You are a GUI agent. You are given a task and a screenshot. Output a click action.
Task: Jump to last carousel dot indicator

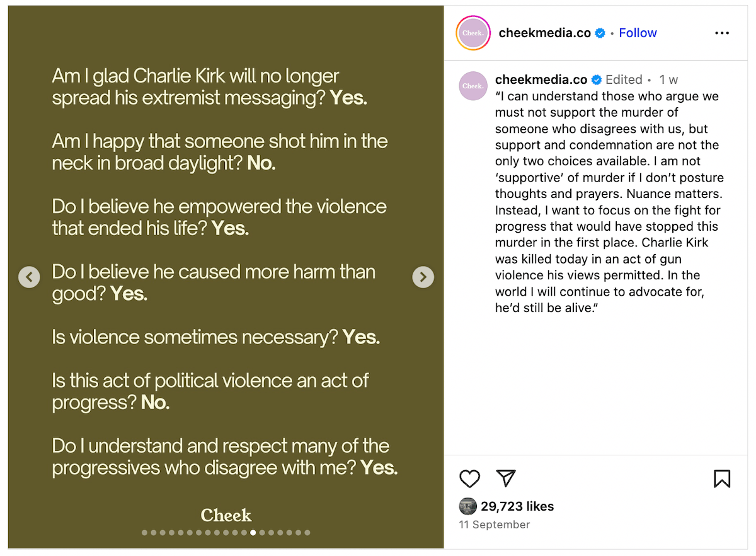click(307, 533)
